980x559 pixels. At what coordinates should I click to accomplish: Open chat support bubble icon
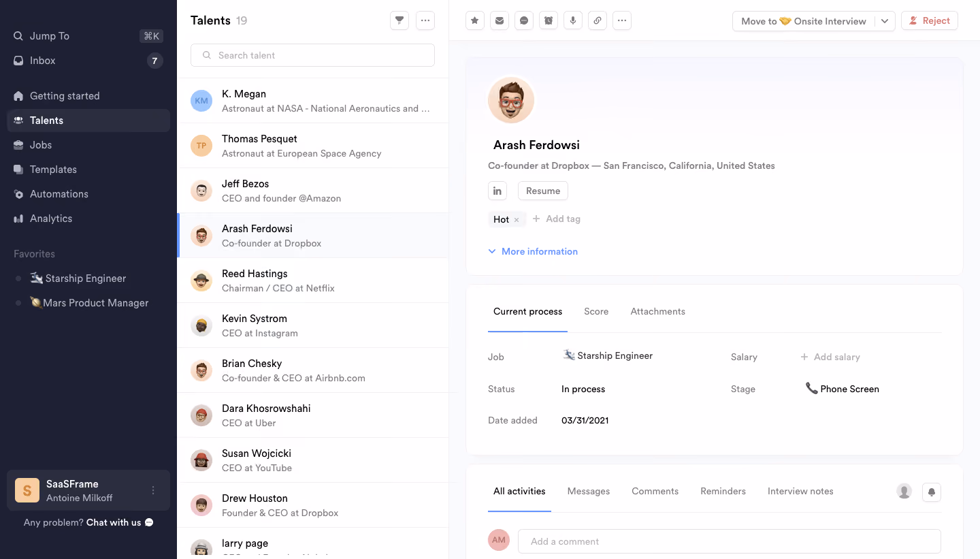coord(149,522)
